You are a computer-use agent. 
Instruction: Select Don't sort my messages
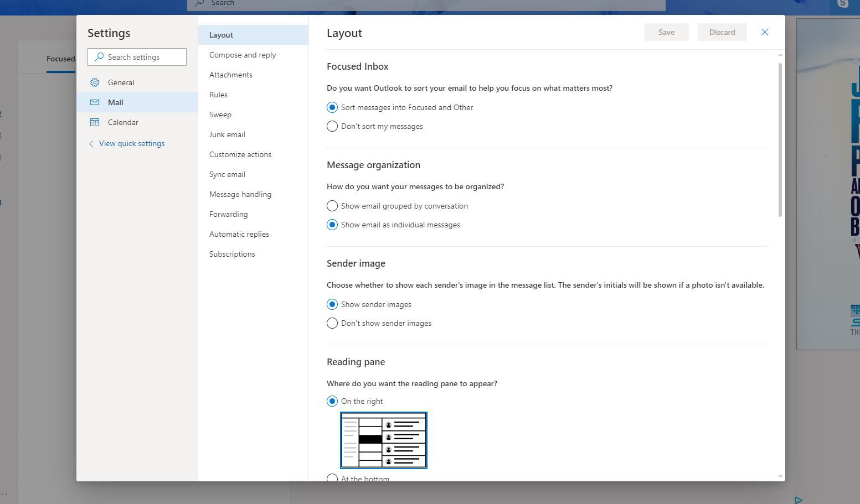332,126
